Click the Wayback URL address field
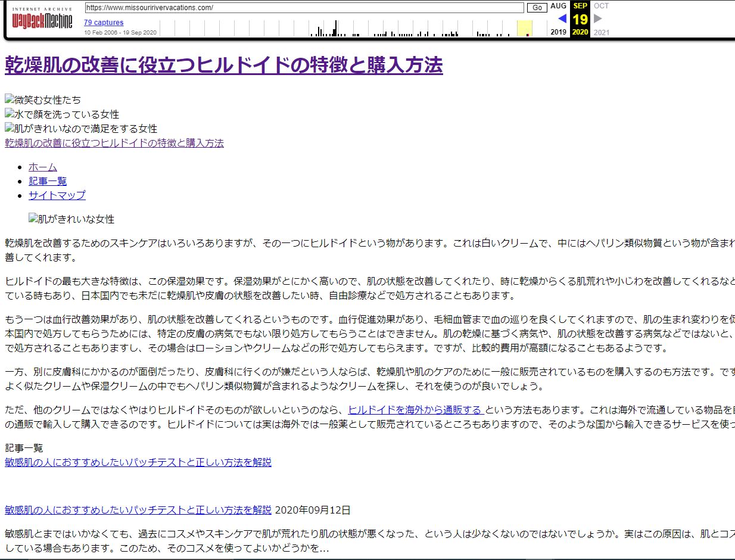The width and height of the screenshot is (735, 560). point(304,8)
